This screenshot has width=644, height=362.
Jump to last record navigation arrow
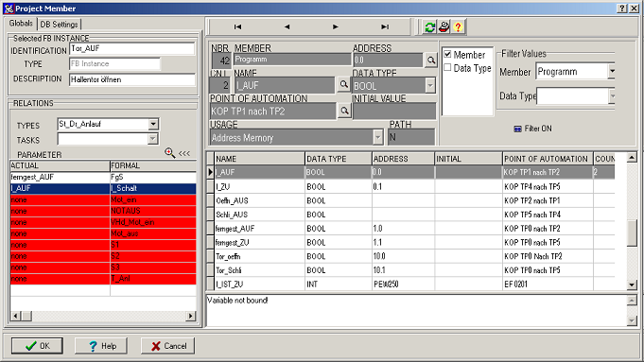(385, 27)
